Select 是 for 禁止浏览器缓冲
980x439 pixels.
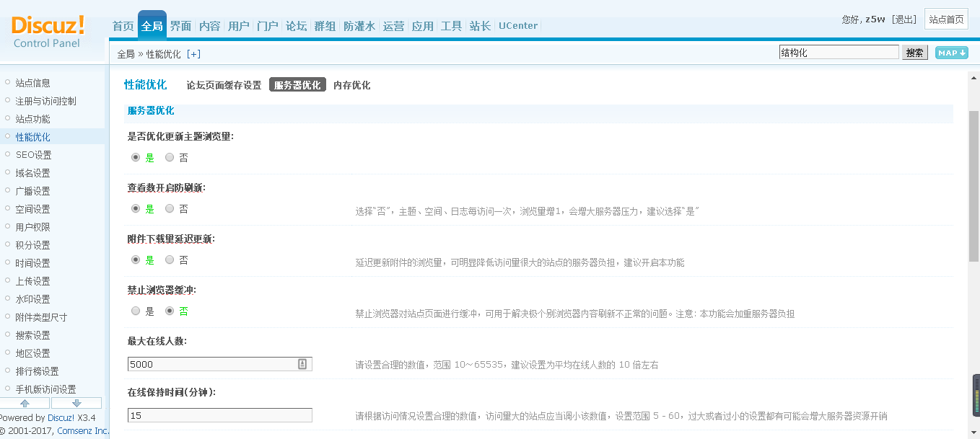pos(136,311)
